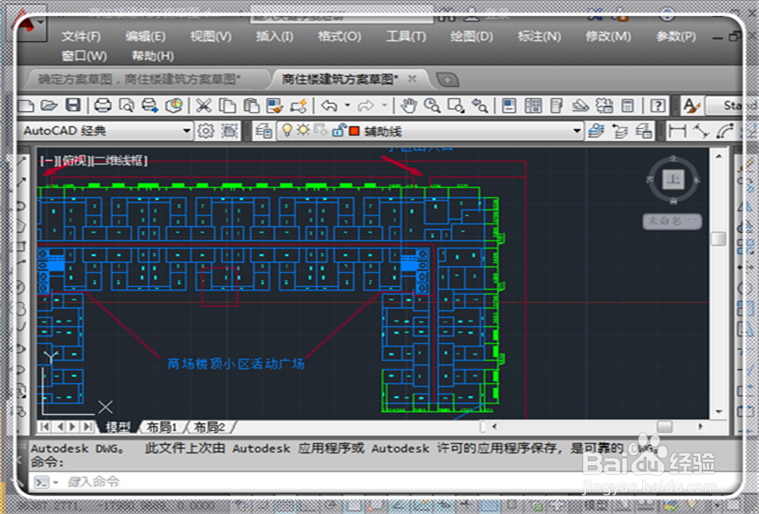Image resolution: width=759 pixels, height=514 pixels.
Task: Select Zoom Realtime tool
Action: (x=432, y=105)
